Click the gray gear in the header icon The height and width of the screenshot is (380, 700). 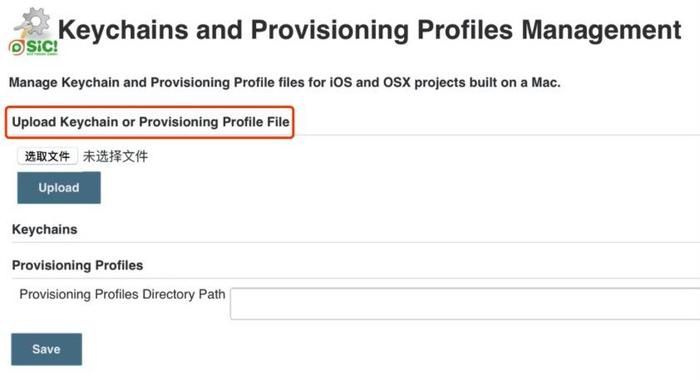pos(35,21)
